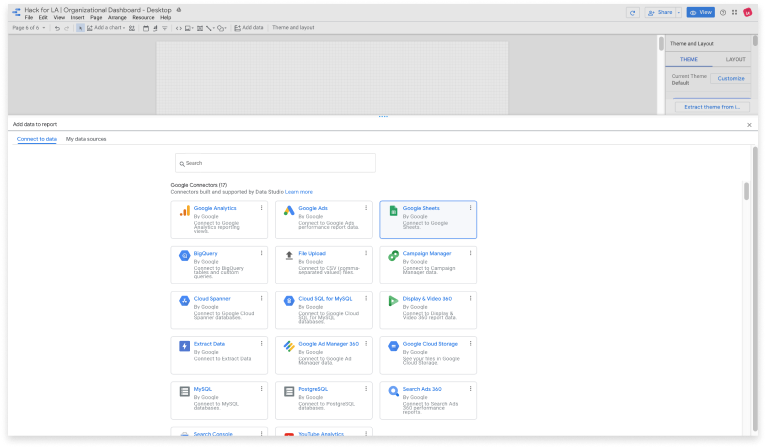Viewport: 766px width, 448px height.
Task: Click the Customize theme button
Action: [x=731, y=78]
